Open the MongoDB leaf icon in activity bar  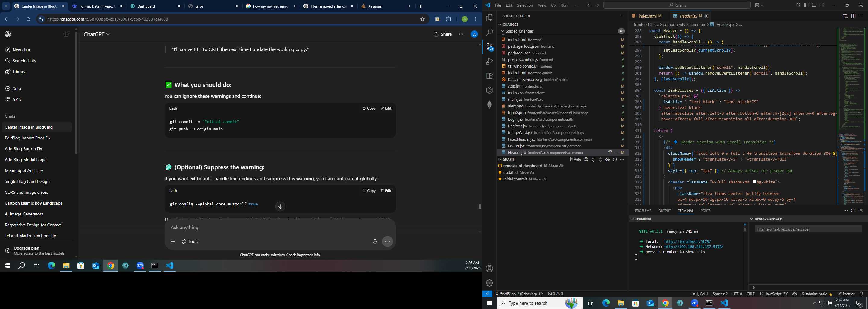click(x=489, y=105)
